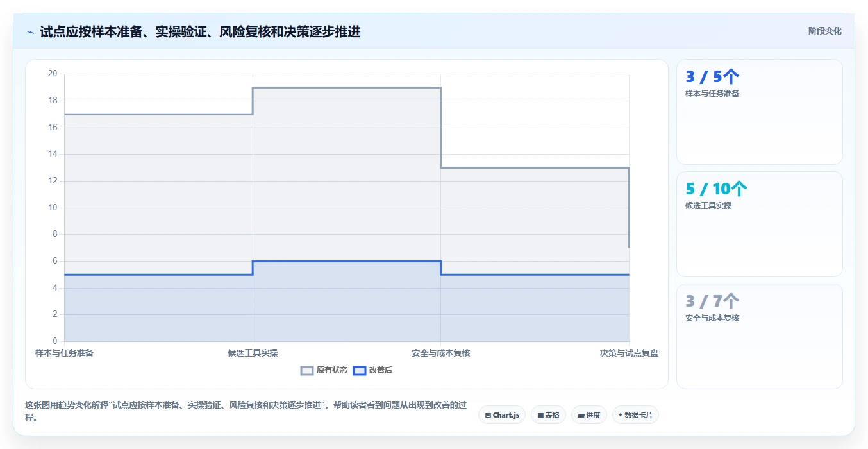
Task: Click the Chart.js tag
Action: (502, 415)
